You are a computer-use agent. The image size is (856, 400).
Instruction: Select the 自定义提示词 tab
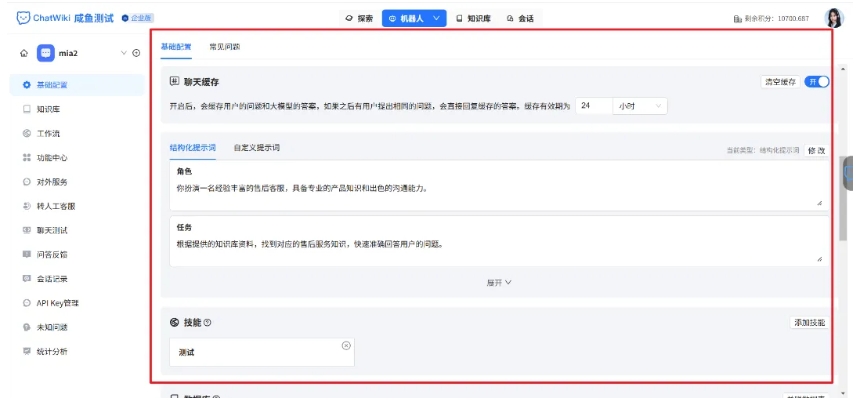click(256, 148)
